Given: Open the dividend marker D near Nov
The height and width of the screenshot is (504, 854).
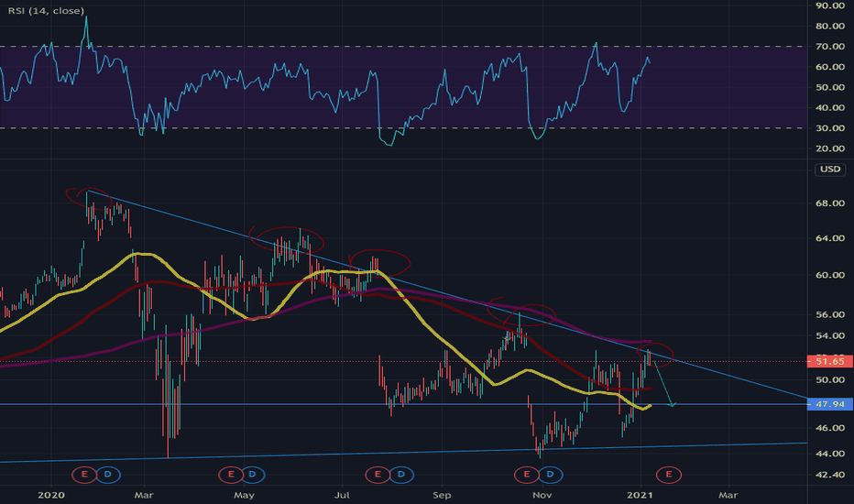Looking at the screenshot, I should (x=550, y=475).
